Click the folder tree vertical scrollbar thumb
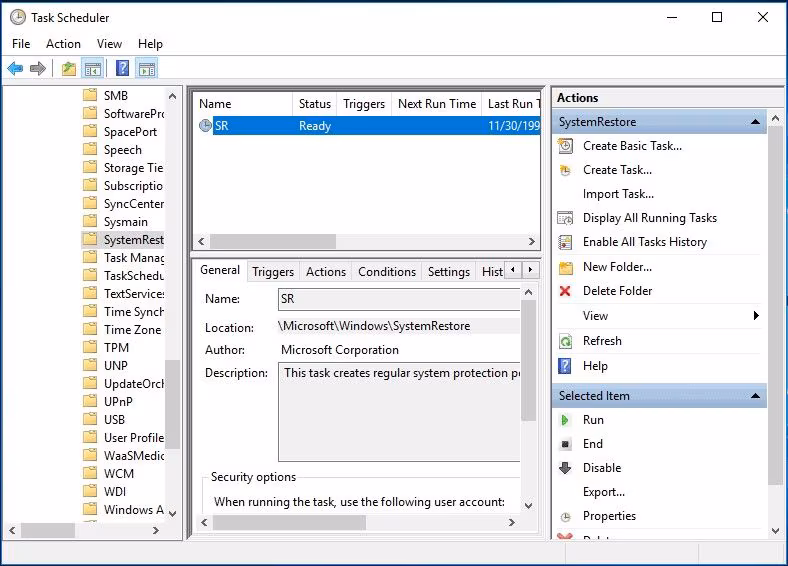The width and height of the screenshot is (788, 566). 172,404
